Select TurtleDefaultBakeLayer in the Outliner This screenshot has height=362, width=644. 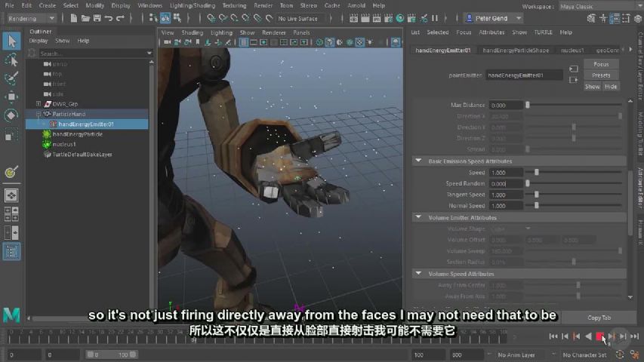coord(82,155)
